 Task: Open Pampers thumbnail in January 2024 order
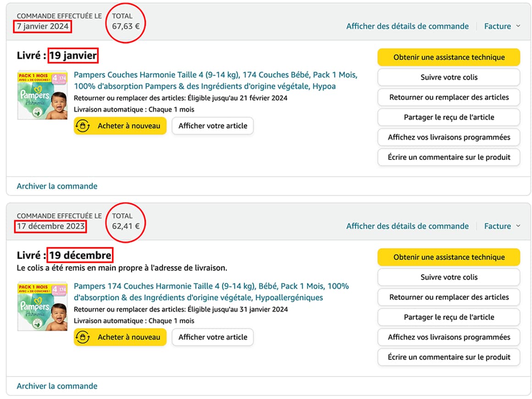42,95
